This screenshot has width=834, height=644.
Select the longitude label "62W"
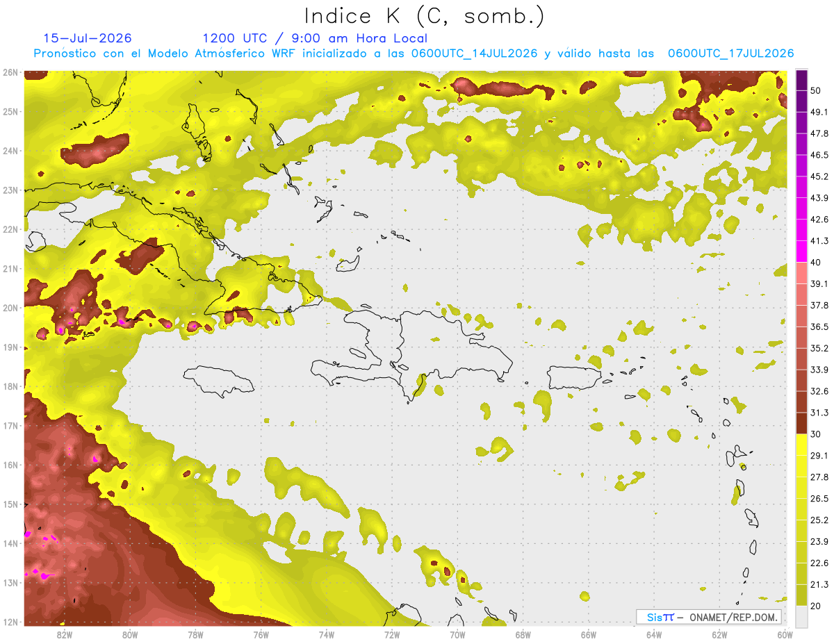pyautogui.click(x=719, y=635)
